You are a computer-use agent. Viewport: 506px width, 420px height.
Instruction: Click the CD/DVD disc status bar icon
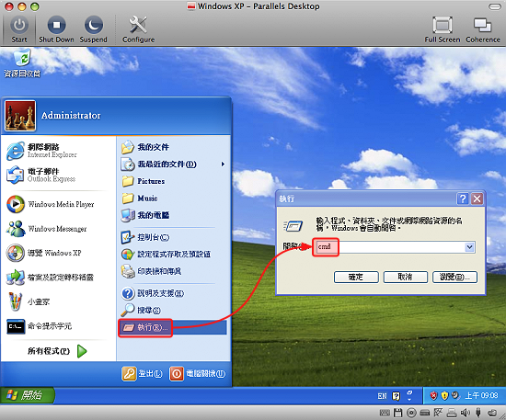pos(411,413)
